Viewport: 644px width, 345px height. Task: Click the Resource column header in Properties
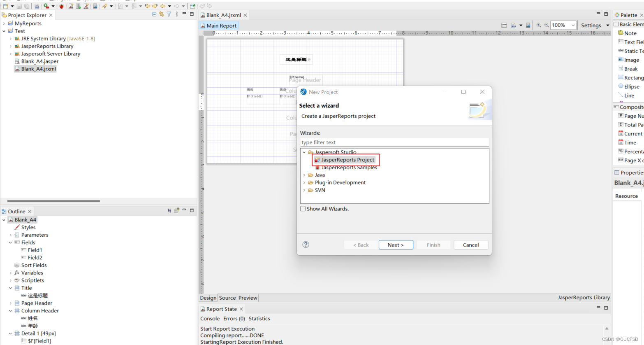tap(626, 196)
